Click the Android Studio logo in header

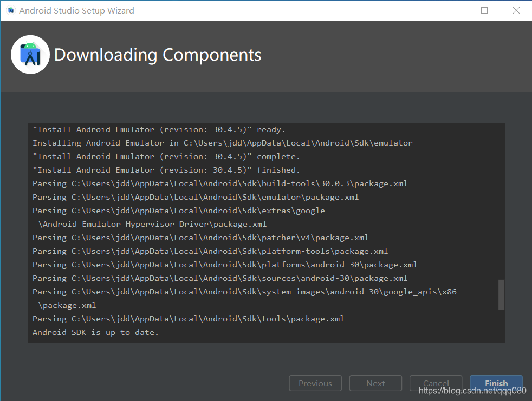tap(30, 55)
